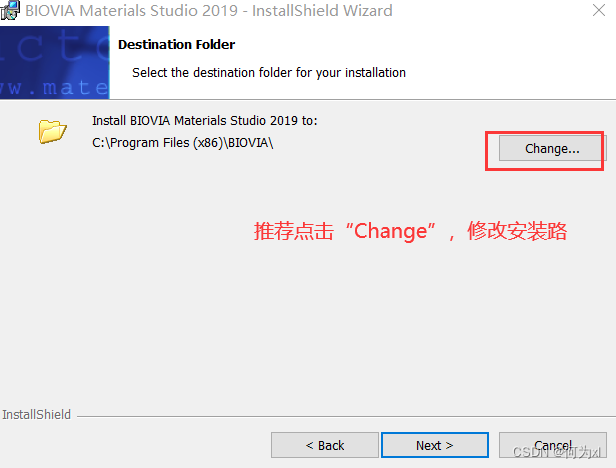Click the Destination Folder heading
Viewport: 616px width, 468px height.
pyautogui.click(x=176, y=44)
